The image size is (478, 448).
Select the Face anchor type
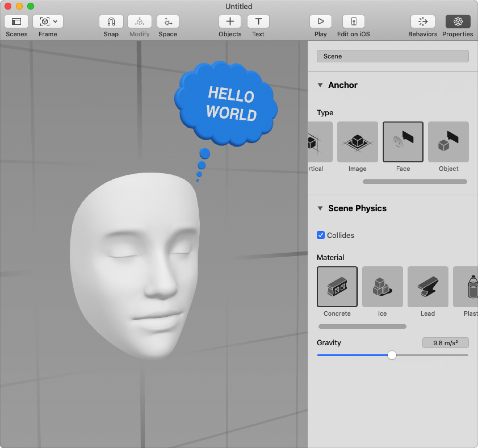(x=403, y=142)
